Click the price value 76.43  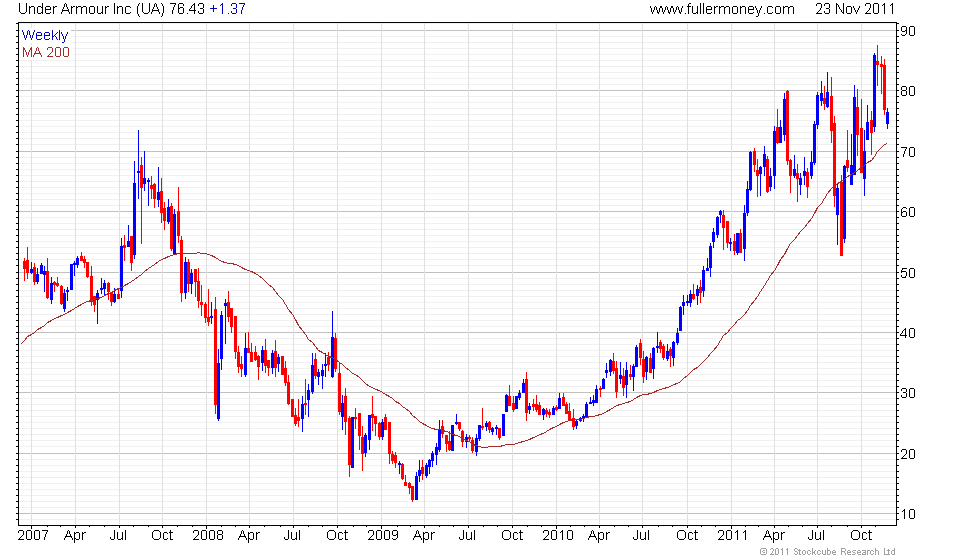click(x=187, y=9)
